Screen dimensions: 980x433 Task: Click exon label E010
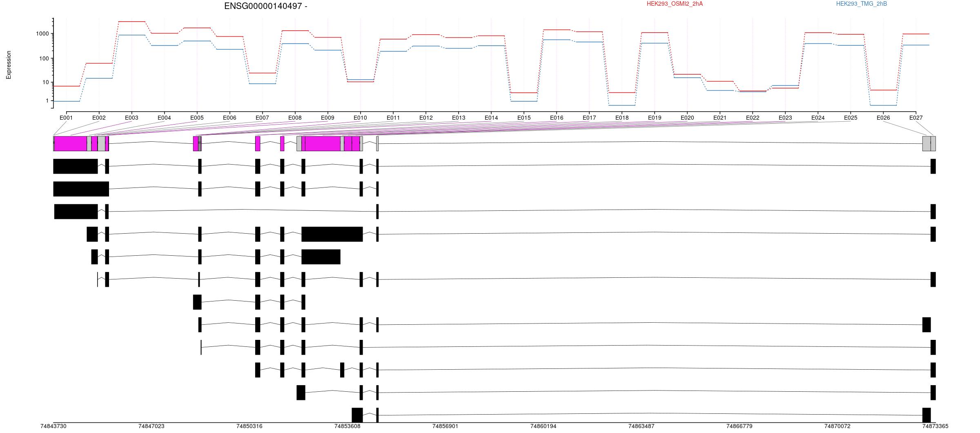click(x=360, y=118)
